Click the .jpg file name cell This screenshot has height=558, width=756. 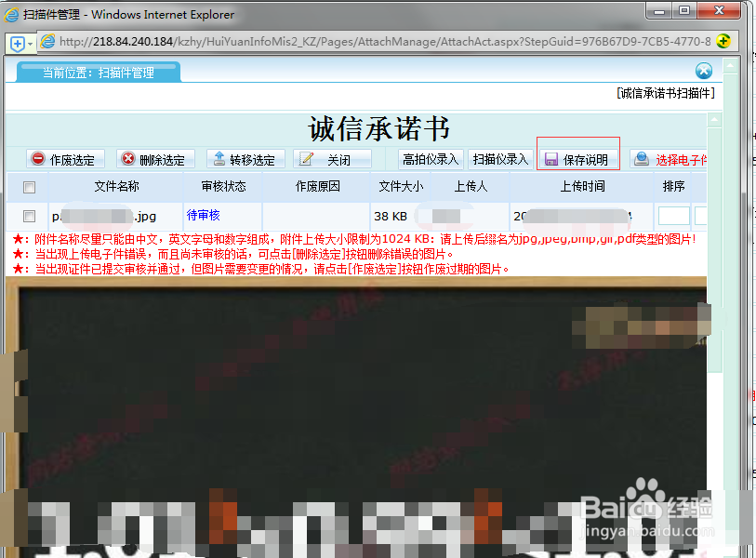pyautogui.click(x=116, y=216)
